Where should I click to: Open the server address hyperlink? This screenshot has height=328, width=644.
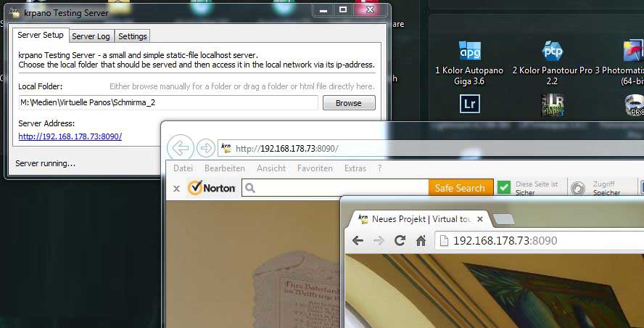[x=70, y=136]
